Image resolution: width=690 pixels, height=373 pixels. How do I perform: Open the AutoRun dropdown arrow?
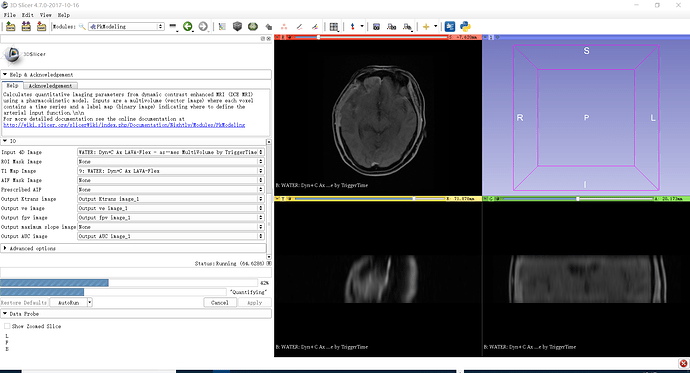pos(90,303)
